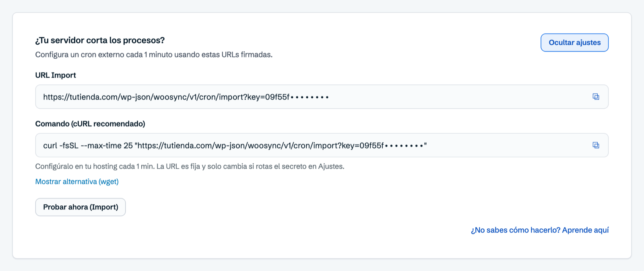Select the cURL command field
Image resolution: width=644 pixels, height=271 pixels.
322,145
